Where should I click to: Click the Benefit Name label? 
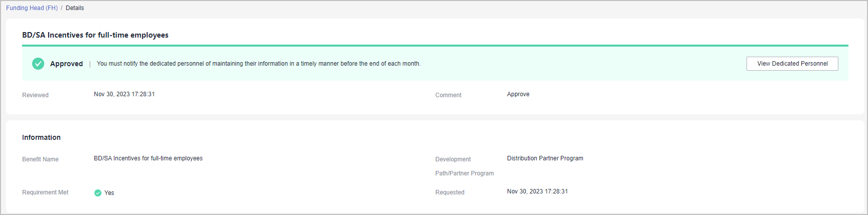(x=40, y=159)
